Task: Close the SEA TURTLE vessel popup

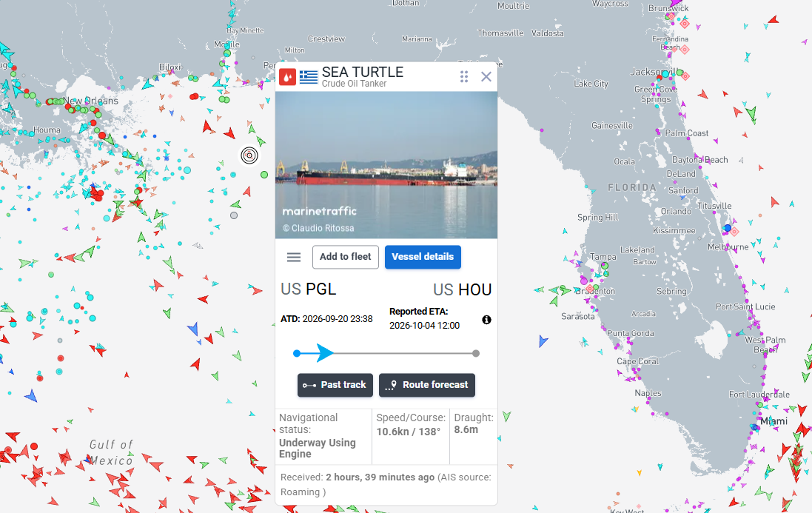Action: [x=486, y=76]
